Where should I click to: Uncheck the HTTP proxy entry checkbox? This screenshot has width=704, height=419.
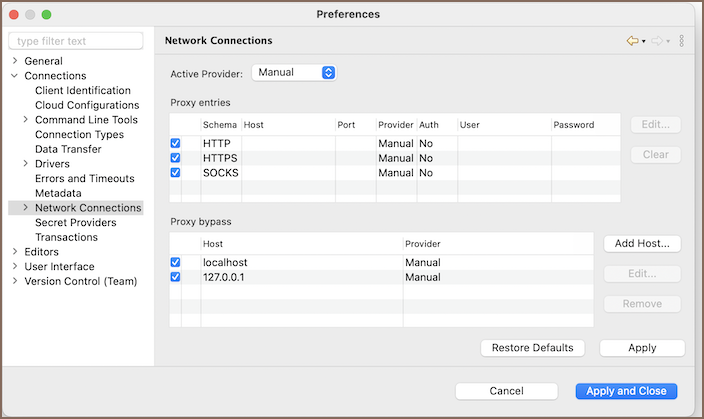(176, 143)
